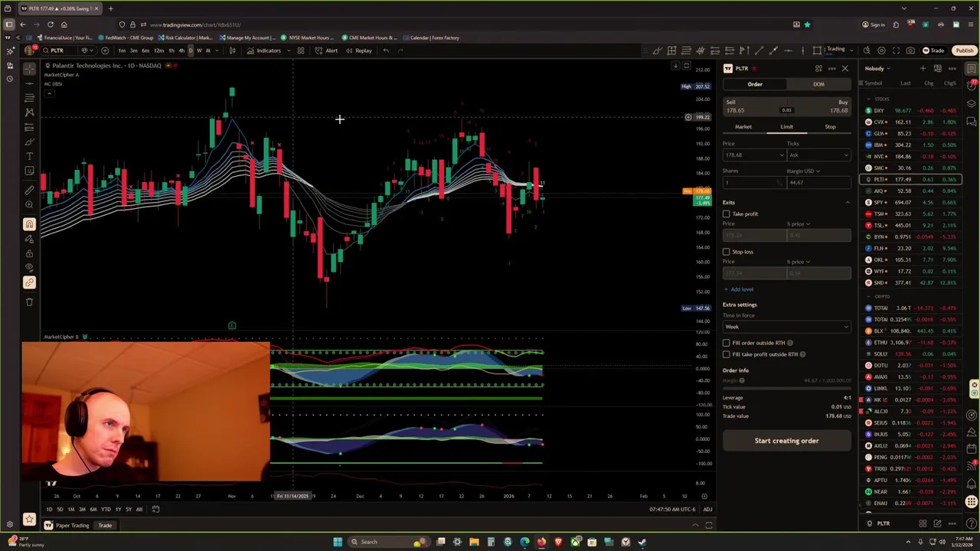Collapse the STOCKS watchlist group
The height and width of the screenshot is (551, 980).
tap(868, 99)
